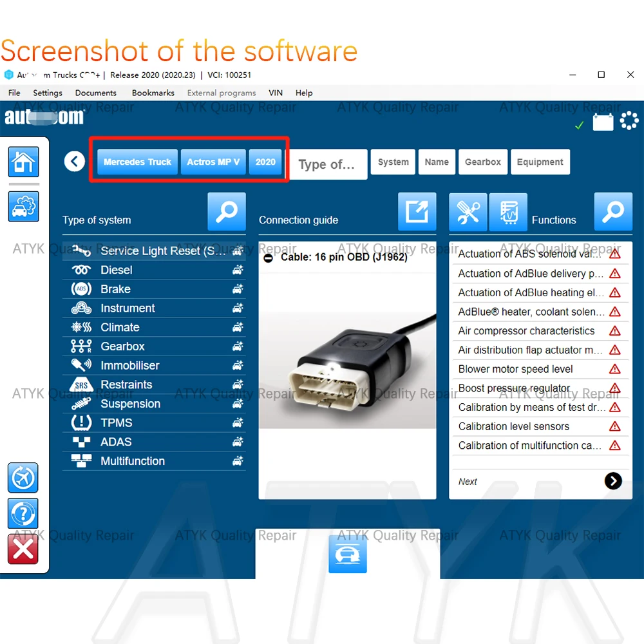Go to the Home screen icon

click(23, 162)
